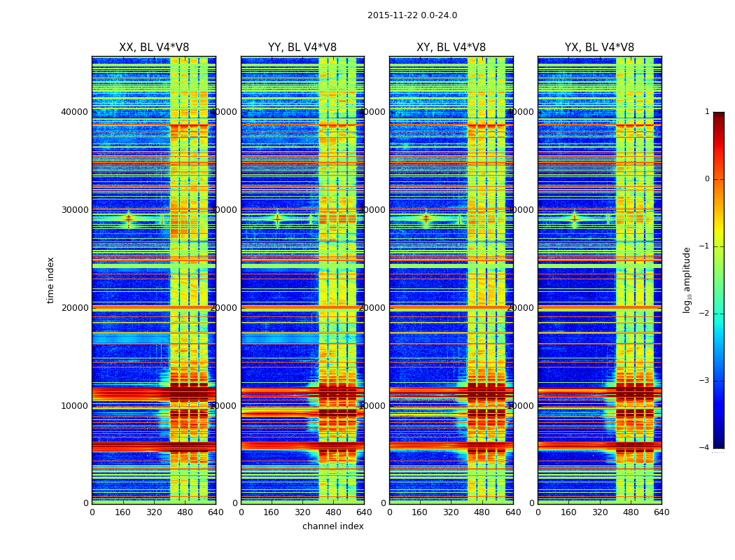Click the 160 tick label under XY panel
735x560 pixels.
(420, 512)
